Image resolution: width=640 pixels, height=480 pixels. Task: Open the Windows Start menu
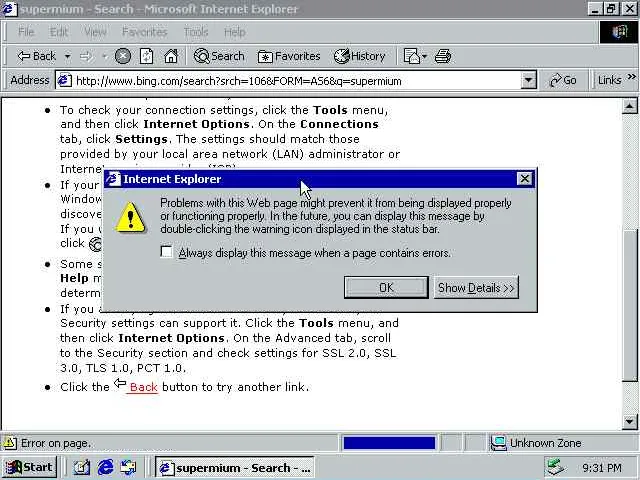pyautogui.click(x=29, y=467)
